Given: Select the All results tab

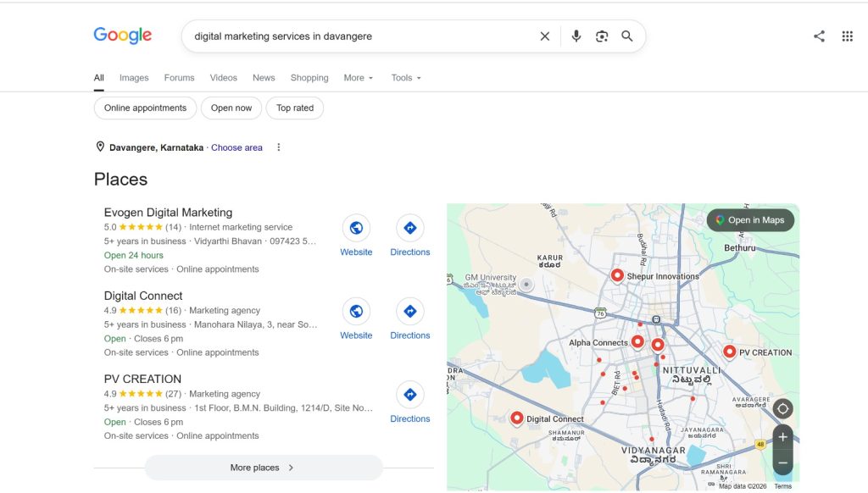Looking at the screenshot, I should [98, 78].
